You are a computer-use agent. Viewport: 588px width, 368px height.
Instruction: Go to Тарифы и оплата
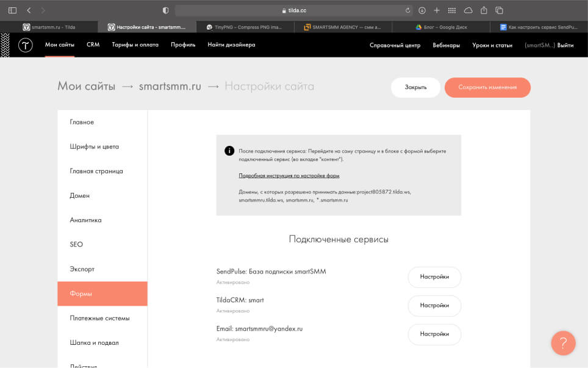coord(135,45)
